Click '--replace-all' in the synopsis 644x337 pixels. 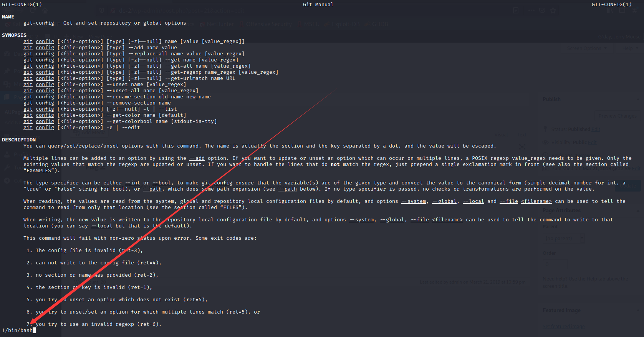148,54
